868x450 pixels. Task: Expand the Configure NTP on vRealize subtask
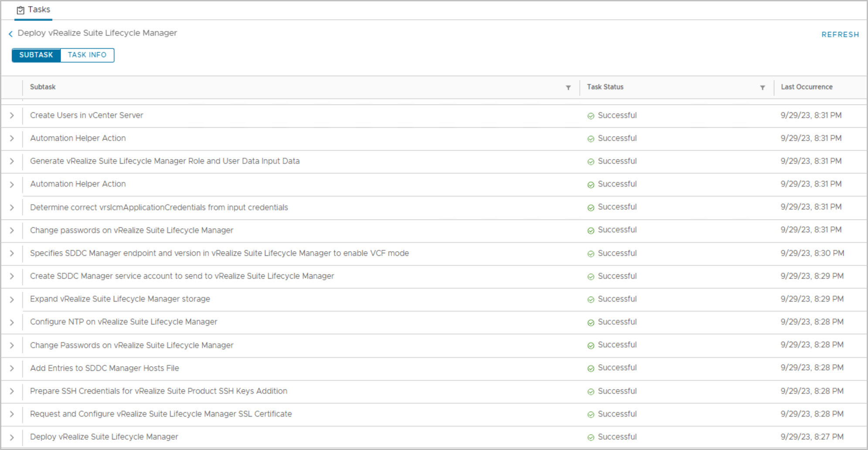coord(12,322)
